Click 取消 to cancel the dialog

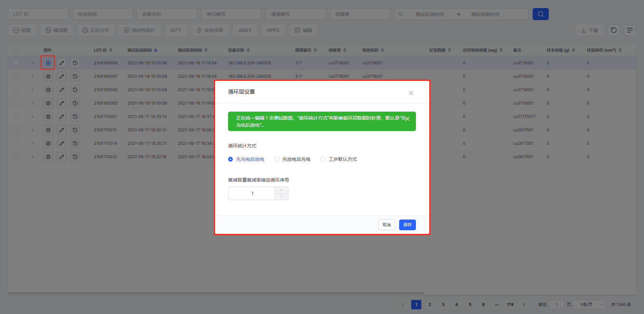click(387, 225)
